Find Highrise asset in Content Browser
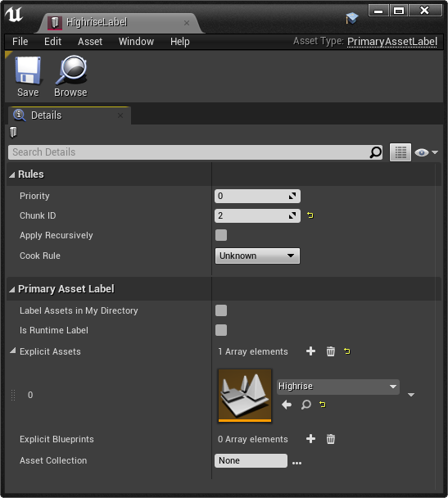 (305, 405)
